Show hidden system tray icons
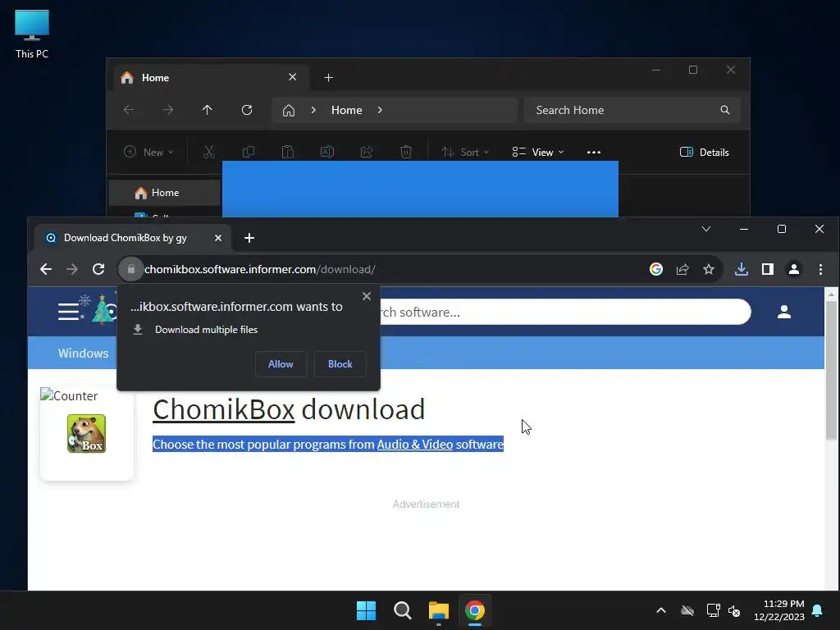Image resolution: width=840 pixels, height=630 pixels. tap(661, 610)
